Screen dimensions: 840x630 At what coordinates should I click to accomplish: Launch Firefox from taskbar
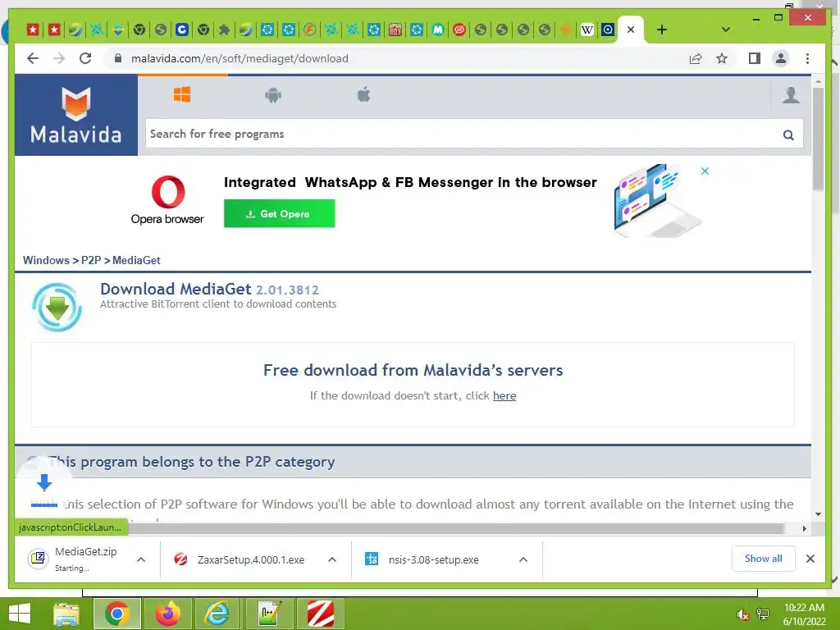click(x=167, y=614)
